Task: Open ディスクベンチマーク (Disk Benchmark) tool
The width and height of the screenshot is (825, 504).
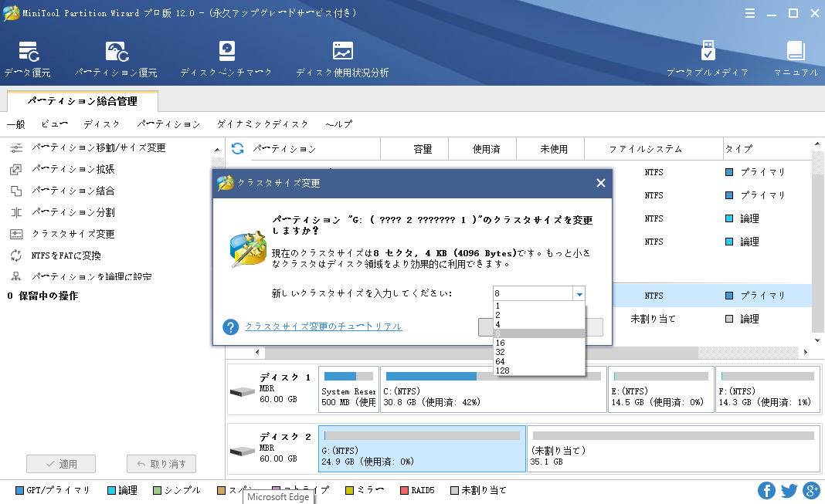Action: coord(226,59)
